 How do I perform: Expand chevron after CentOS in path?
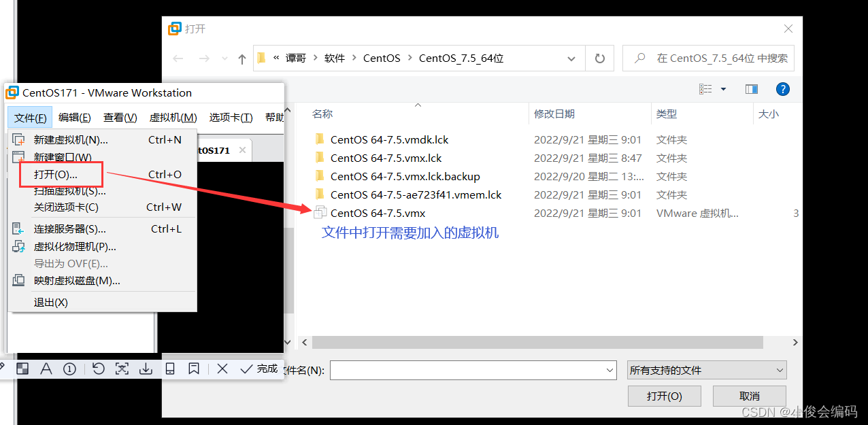pyautogui.click(x=410, y=58)
